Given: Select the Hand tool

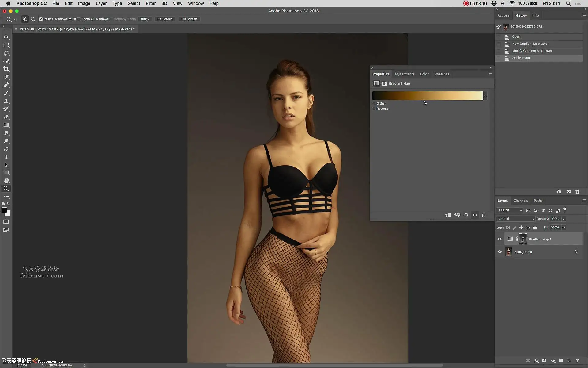Looking at the screenshot, I should tap(6, 181).
